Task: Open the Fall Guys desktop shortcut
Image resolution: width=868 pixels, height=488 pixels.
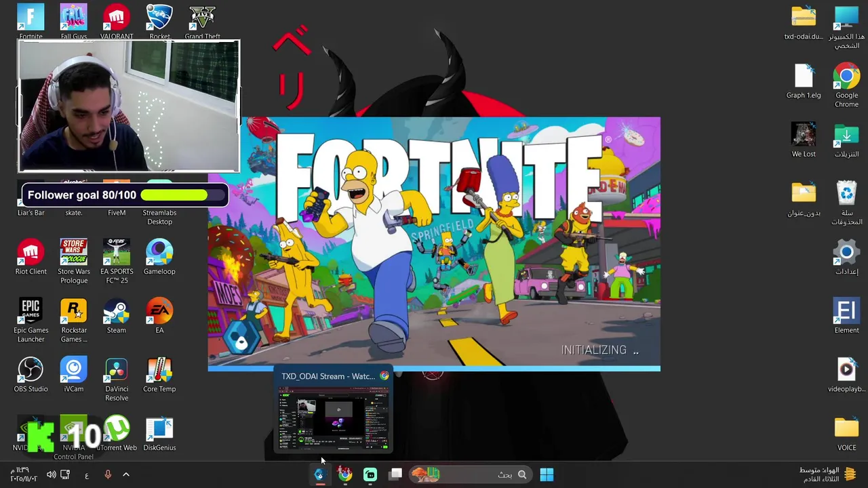Action: point(73,21)
